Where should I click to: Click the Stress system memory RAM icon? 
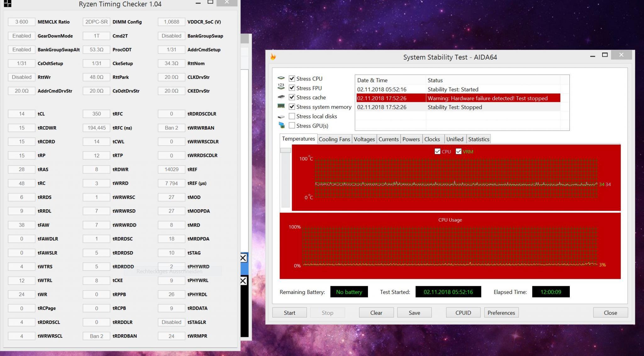pos(281,106)
